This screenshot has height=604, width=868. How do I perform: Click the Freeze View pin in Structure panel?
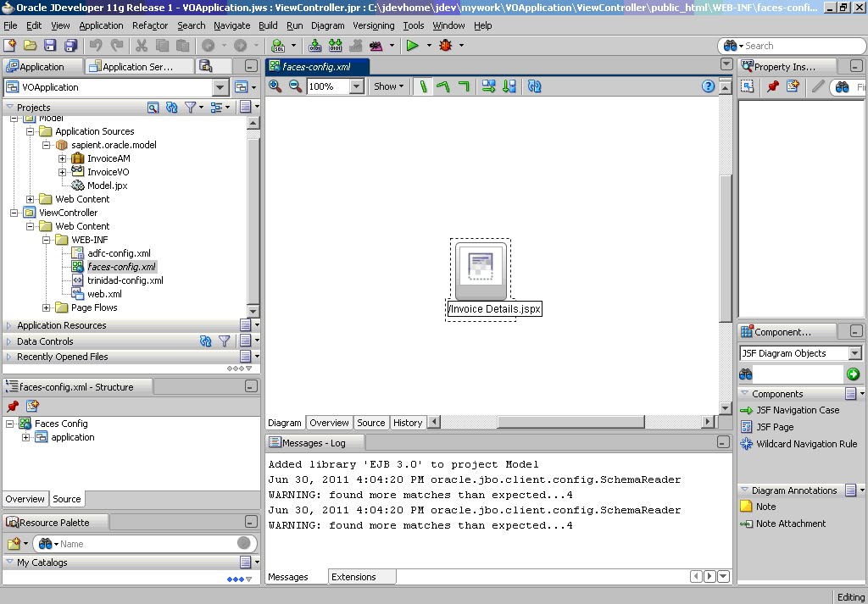tap(12, 407)
